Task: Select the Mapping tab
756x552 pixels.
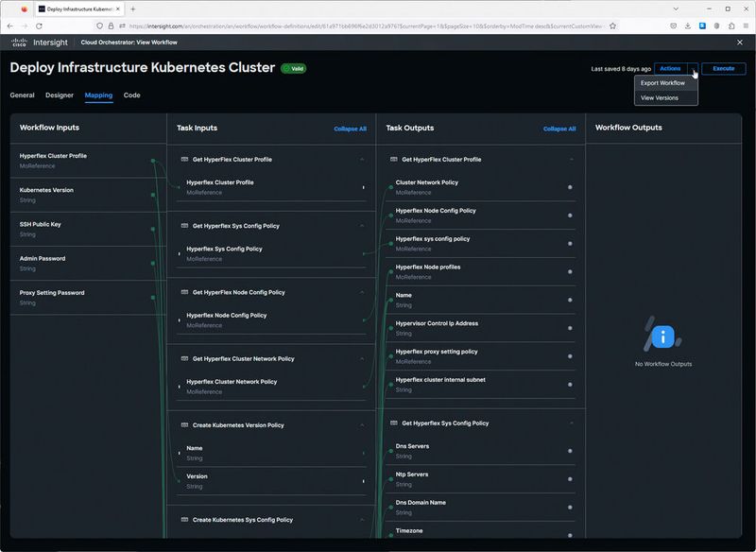Action: pyautogui.click(x=98, y=95)
